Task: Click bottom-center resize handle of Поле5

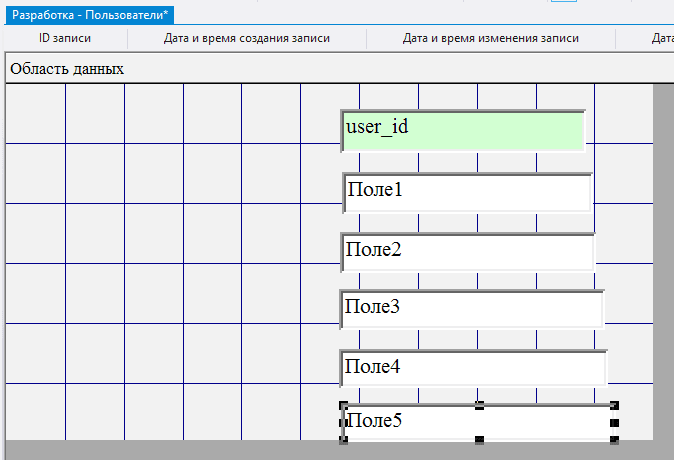Action: [479, 440]
